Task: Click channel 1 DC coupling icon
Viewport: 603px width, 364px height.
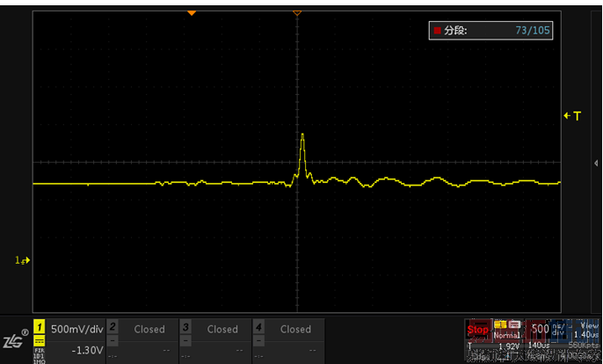Action: pos(40,341)
